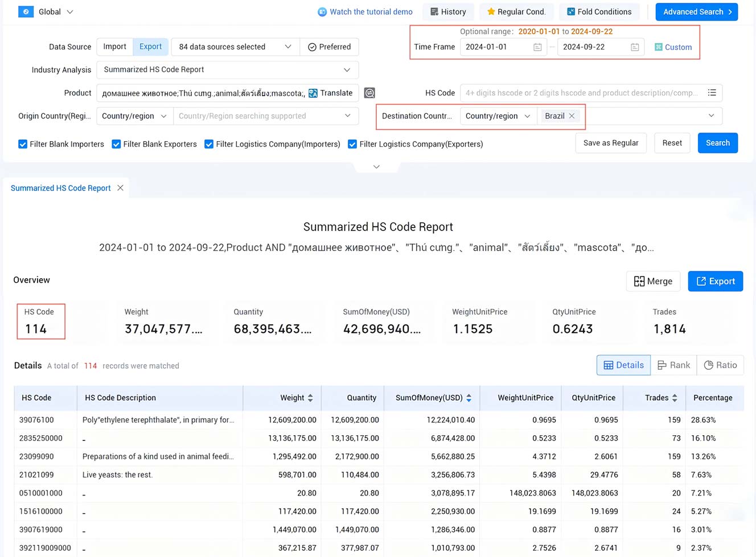Click Fold Conditions button
756x557 pixels.
599,11
